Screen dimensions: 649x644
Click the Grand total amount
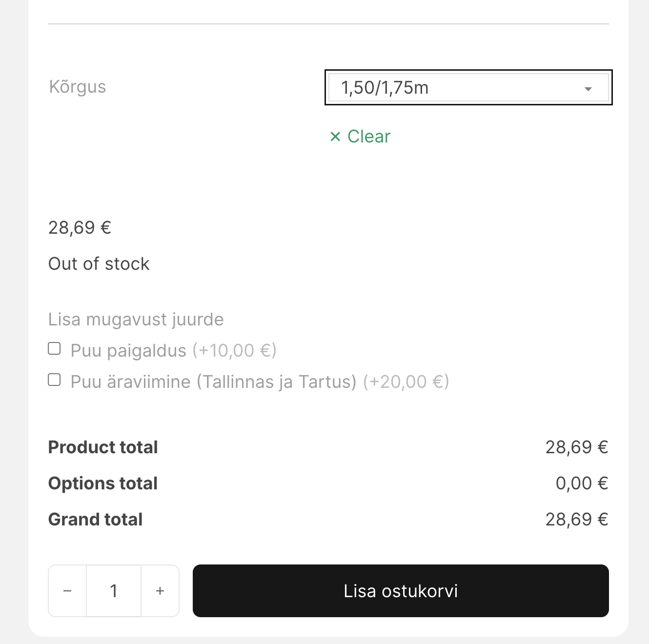click(x=576, y=520)
